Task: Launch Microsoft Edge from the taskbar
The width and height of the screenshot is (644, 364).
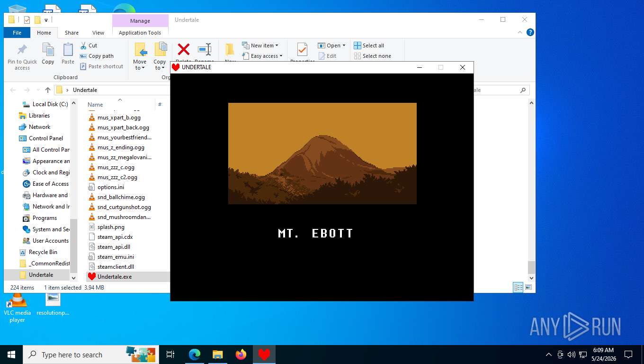Action: 195,355
